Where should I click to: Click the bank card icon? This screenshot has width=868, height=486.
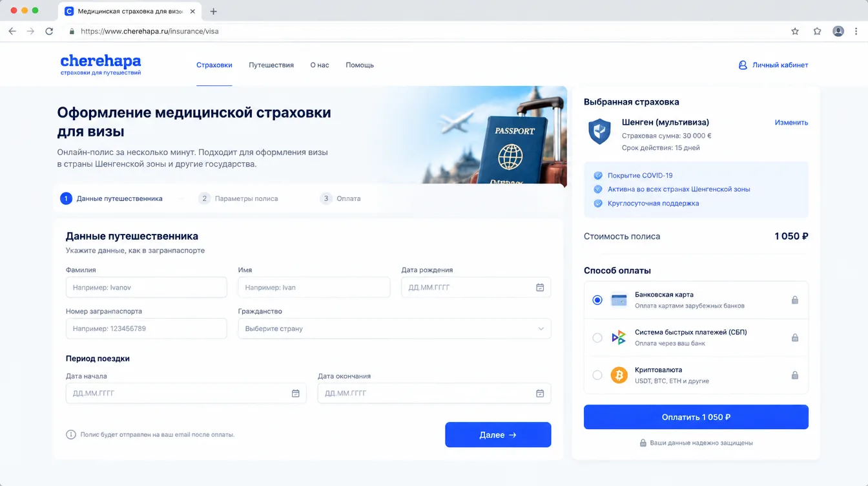(x=619, y=300)
